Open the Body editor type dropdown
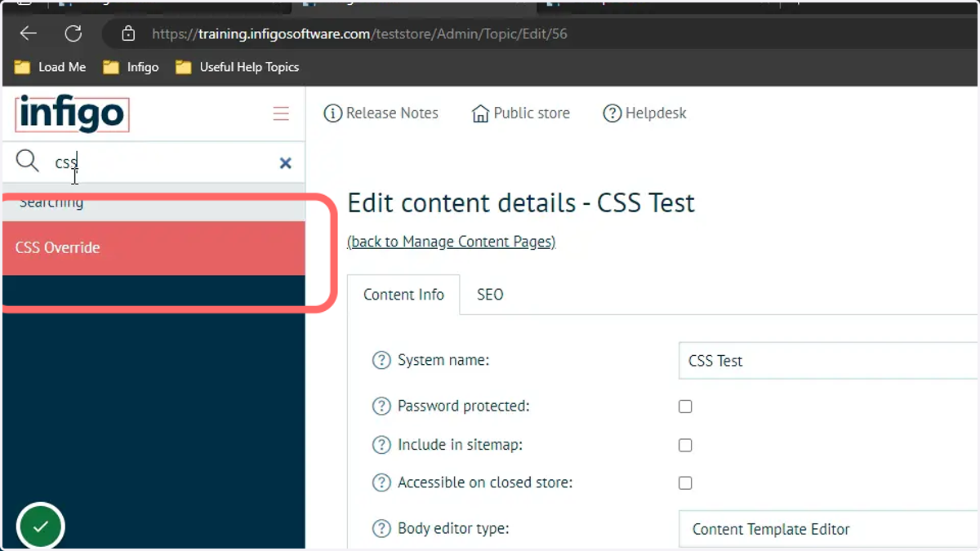The image size is (980, 551). pyautogui.click(x=828, y=529)
